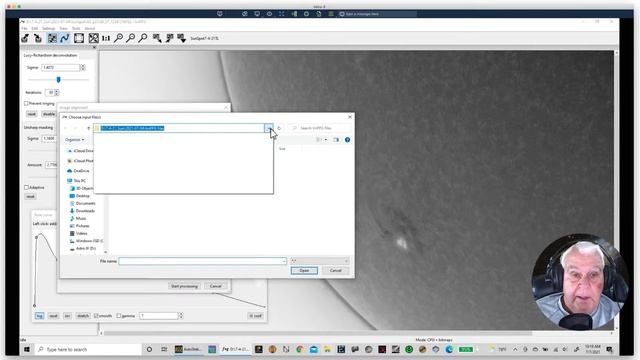Enable the Adaptive unsharp masking checkbox
This screenshot has height=360, width=640.
(x=27, y=187)
